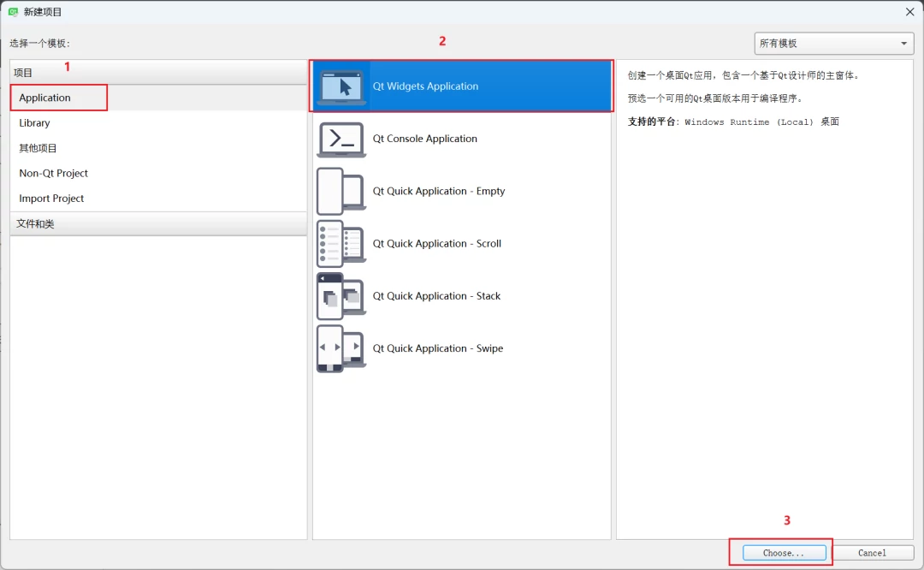Click the 支持的平台 description text
The height and width of the screenshot is (570, 924).
click(x=733, y=122)
